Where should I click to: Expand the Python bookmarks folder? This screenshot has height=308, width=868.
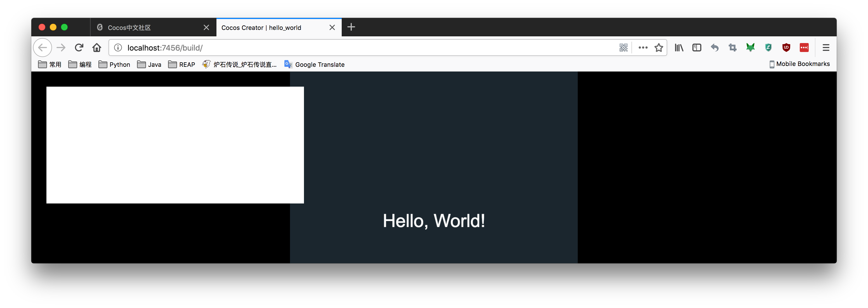tap(114, 64)
